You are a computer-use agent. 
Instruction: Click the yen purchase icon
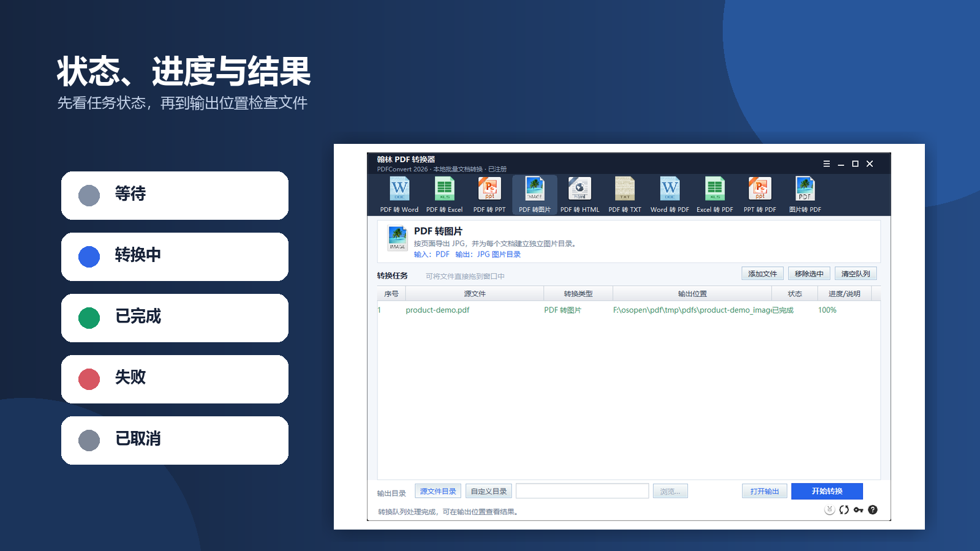[x=829, y=510]
